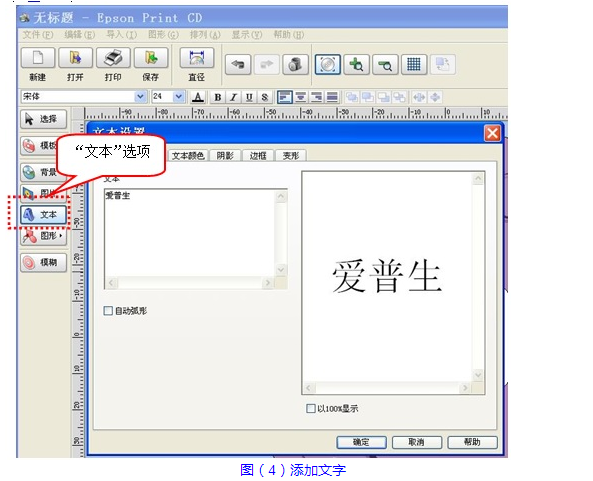Open the 显示(V) menu

tap(247, 35)
